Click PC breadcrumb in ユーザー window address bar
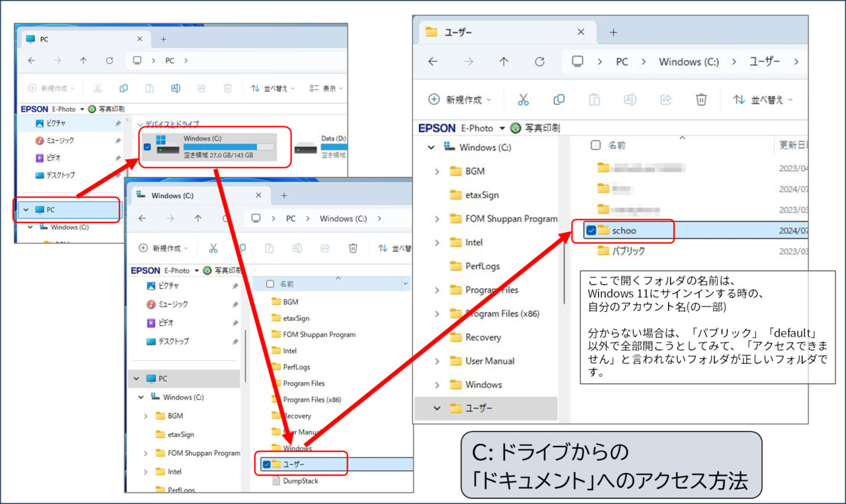 (622, 61)
